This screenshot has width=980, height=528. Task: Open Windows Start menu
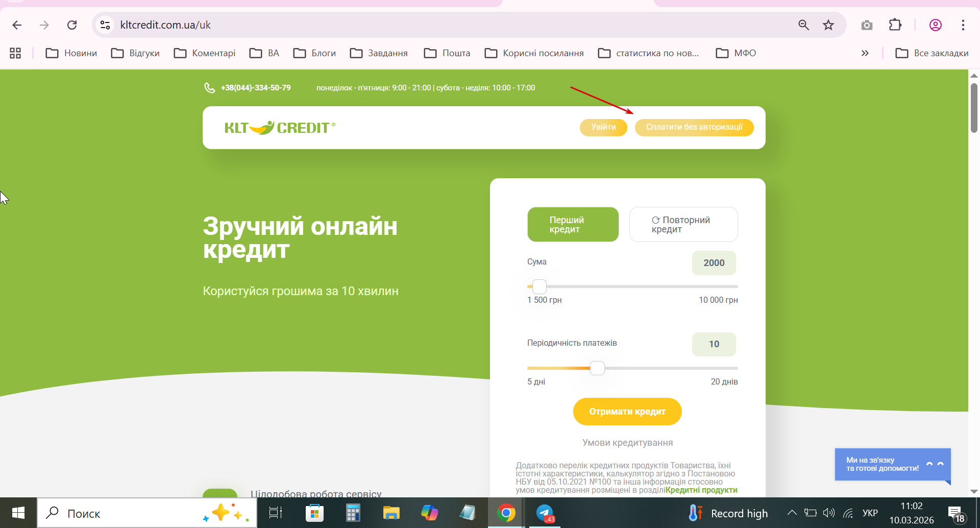[18, 513]
